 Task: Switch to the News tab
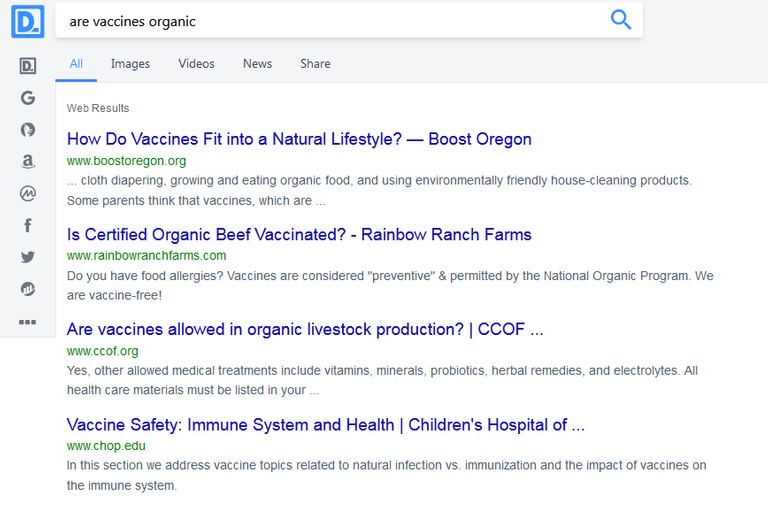258,64
